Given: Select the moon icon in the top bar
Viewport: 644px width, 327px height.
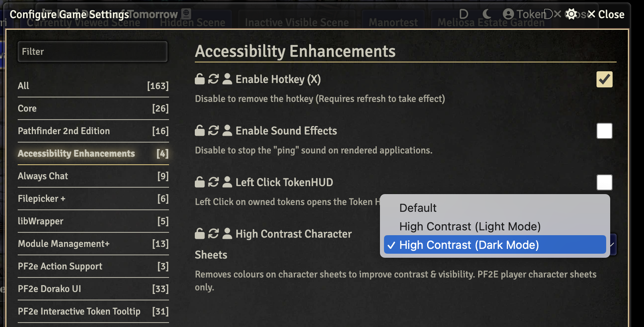Looking at the screenshot, I should [x=487, y=13].
